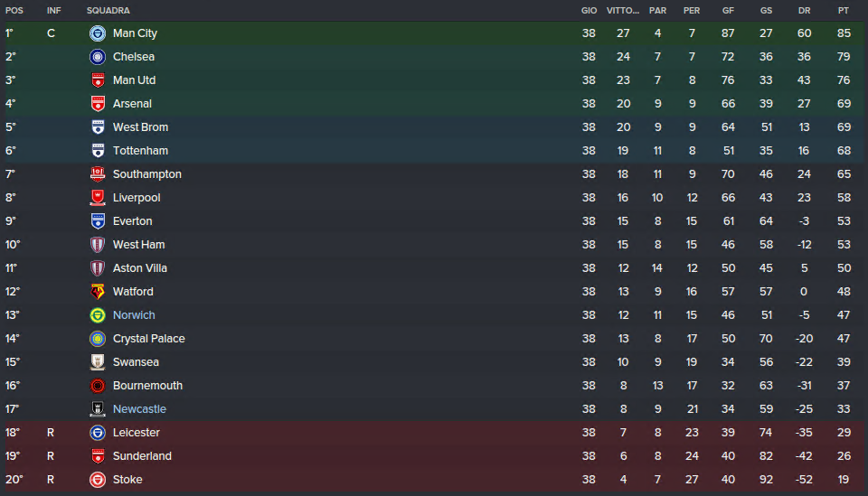868x496 pixels.
Task: Open the Norwich team link
Action: pyautogui.click(x=134, y=315)
